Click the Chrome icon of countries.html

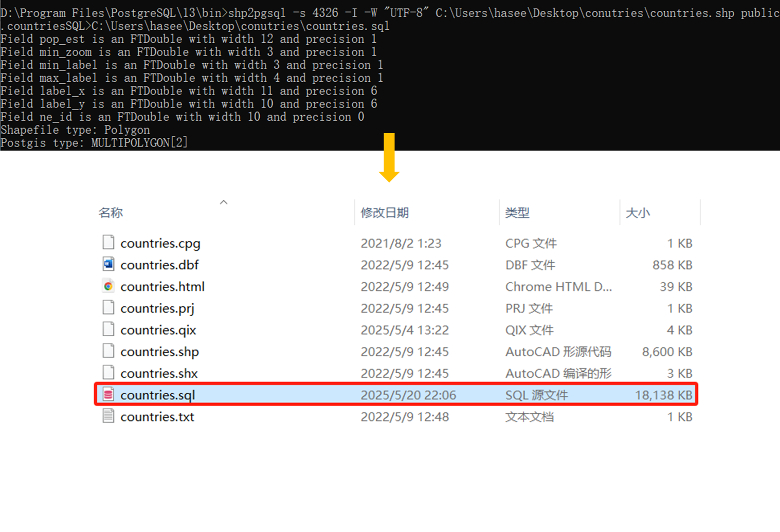(x=108, y=286)
